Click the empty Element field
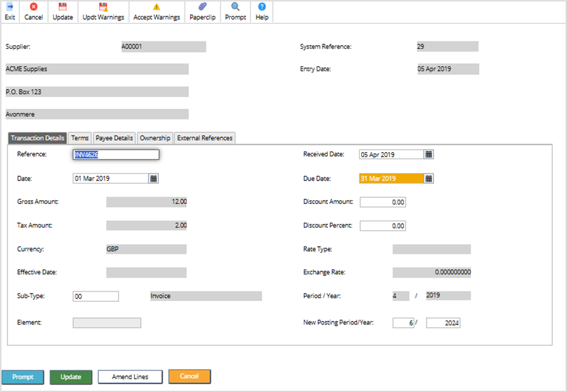The height and width of the screenshot is (392, 567). tap(107, 323)
